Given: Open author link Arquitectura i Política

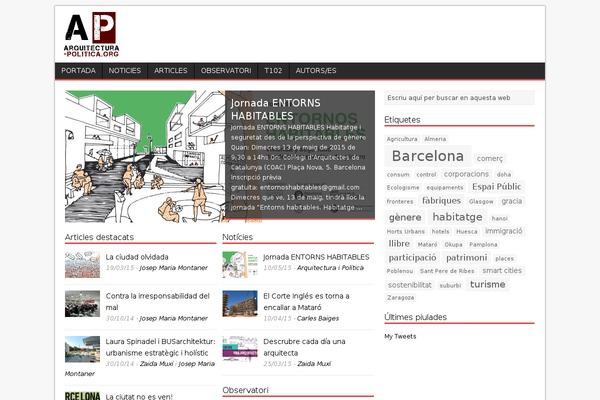Looking at the screenshot, I should (x=330, y=268).
